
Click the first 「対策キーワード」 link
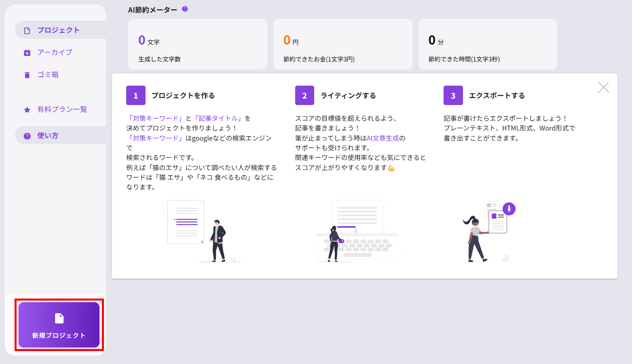155,118
